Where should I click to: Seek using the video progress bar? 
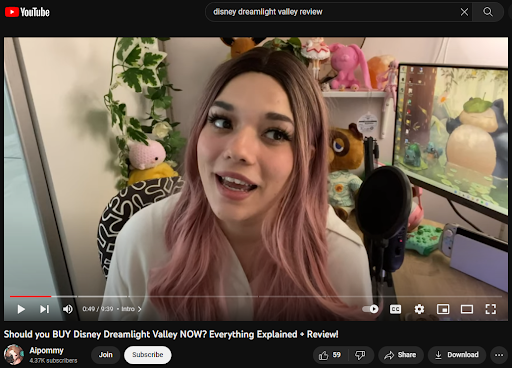(x=256, y=296)
